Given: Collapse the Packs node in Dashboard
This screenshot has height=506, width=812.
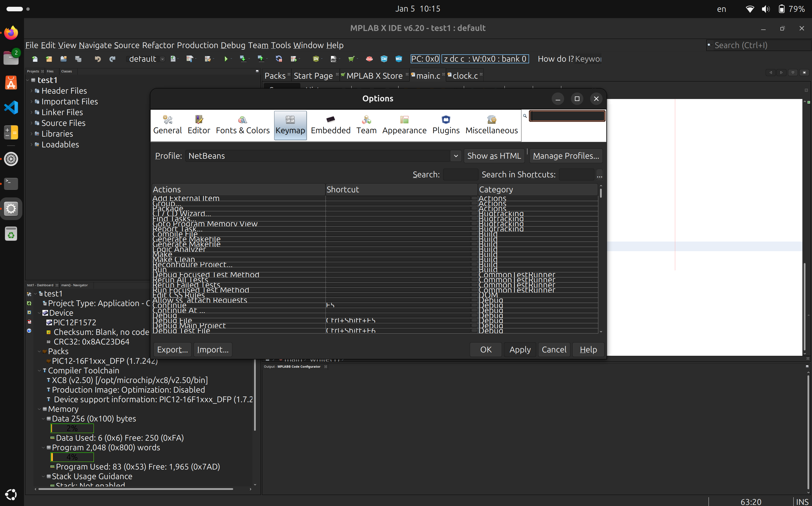Looking at the screenshot, I should pyautogui.click(x=40, y=351).
